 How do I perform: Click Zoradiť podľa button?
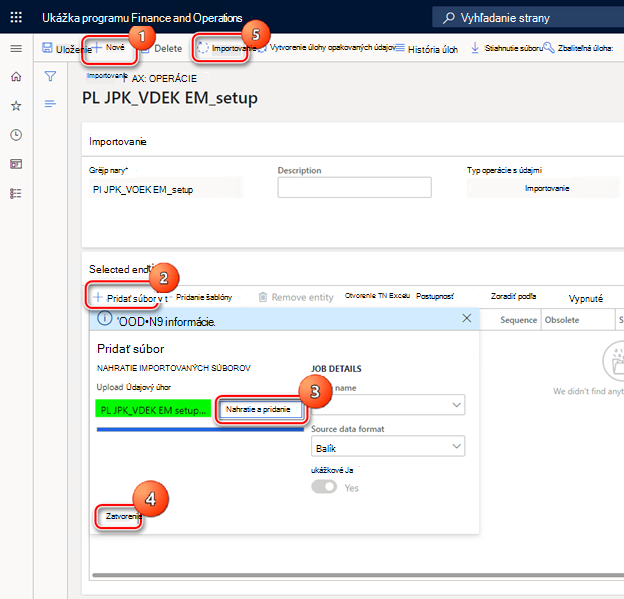[x=513, y=296]
